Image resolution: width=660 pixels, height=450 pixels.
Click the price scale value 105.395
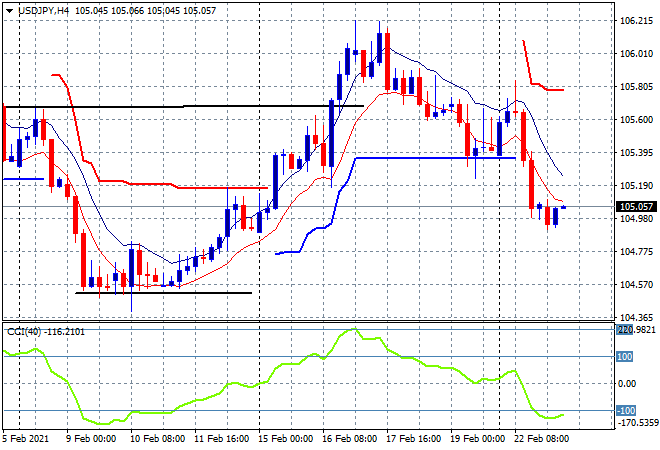[x=636, y=152]
